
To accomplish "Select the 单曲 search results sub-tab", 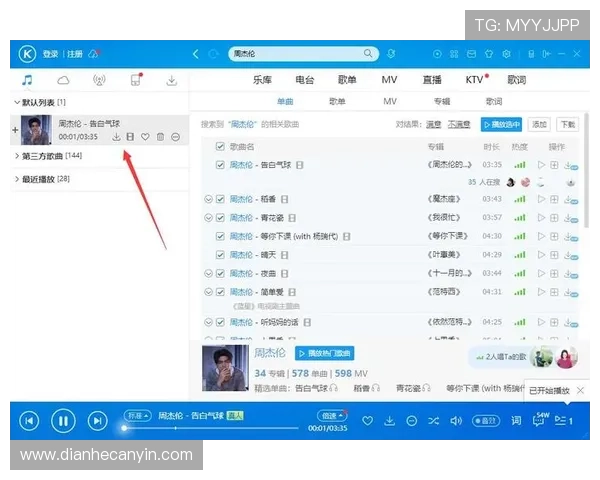I will [x=285, y=101].
